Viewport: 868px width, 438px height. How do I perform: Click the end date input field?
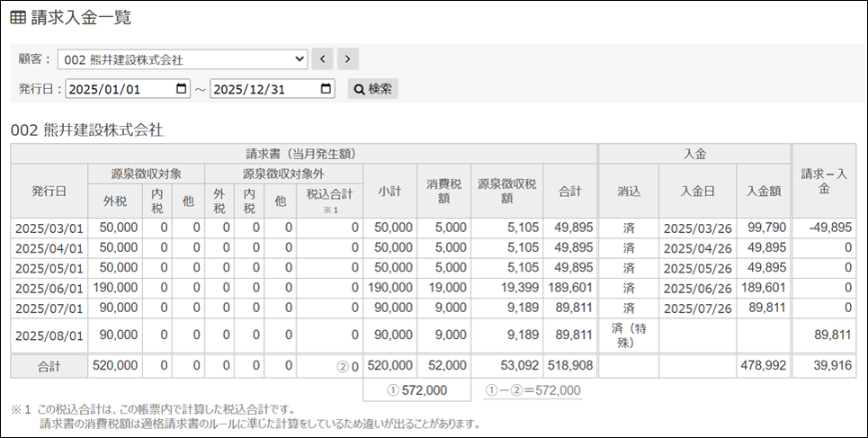click(x=261, y=89)
